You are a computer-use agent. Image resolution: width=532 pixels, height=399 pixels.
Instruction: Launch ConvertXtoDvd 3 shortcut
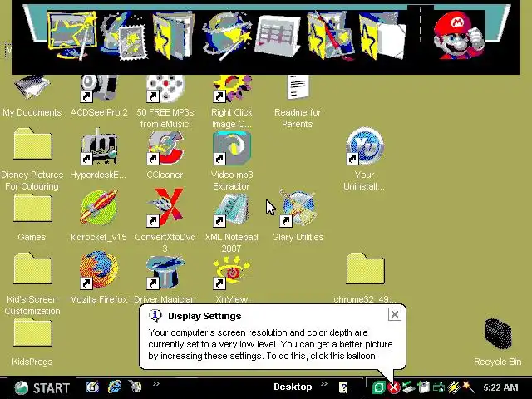165,208
